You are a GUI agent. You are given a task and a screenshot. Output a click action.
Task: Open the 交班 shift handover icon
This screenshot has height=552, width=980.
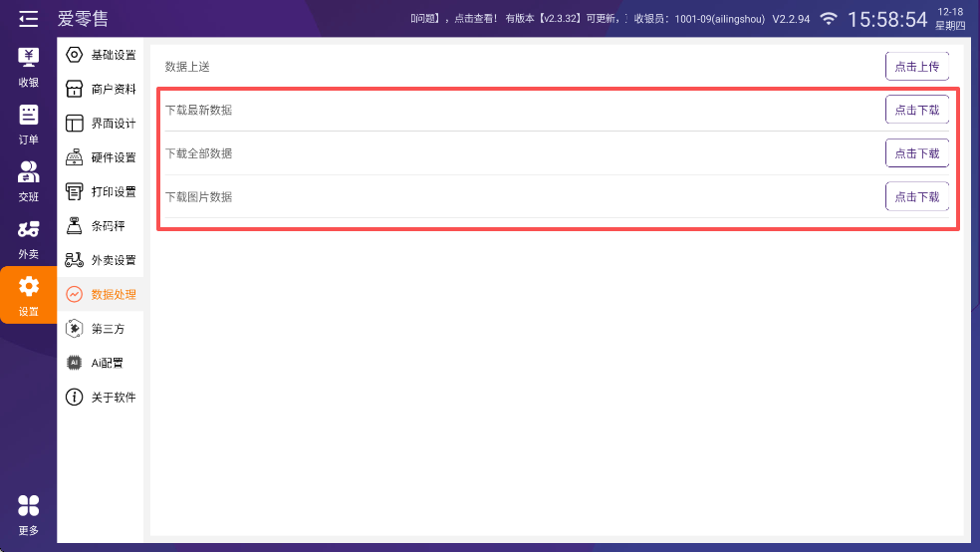tap(28, 171)
